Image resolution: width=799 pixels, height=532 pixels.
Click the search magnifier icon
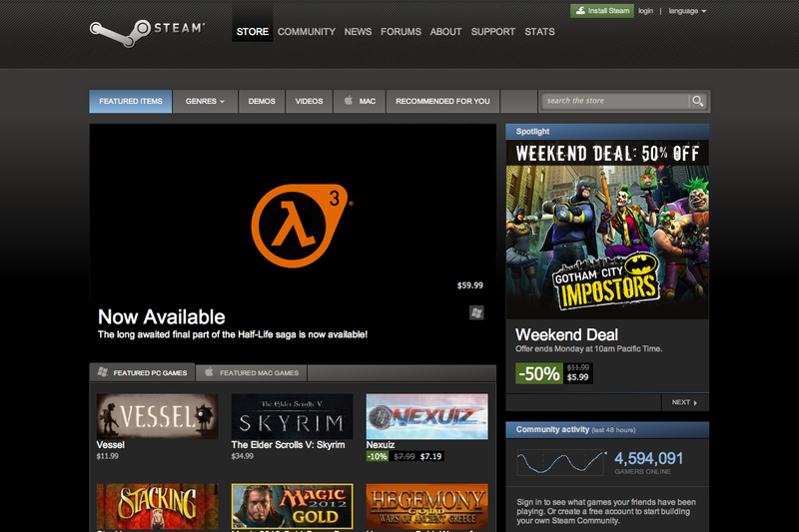[x=697, y=101]
